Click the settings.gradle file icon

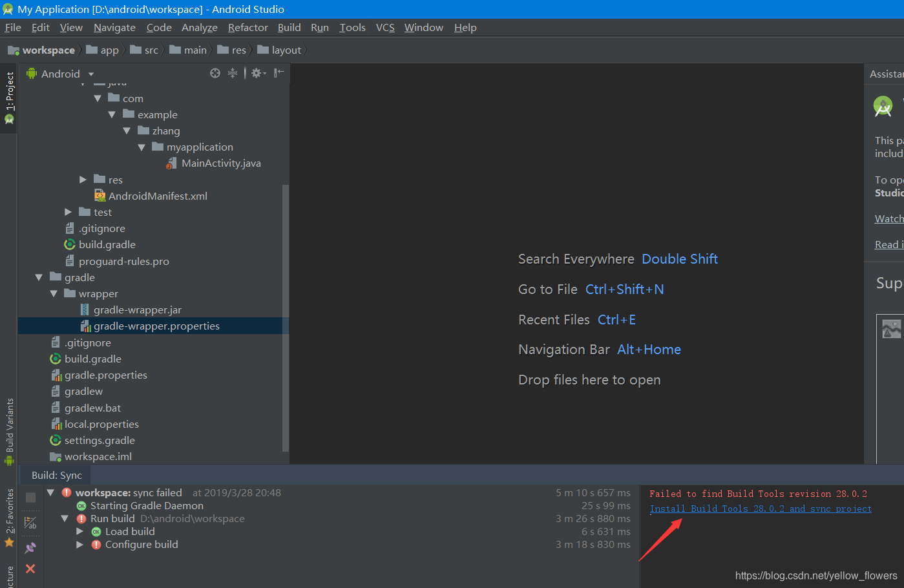click(x=56, y=440)
